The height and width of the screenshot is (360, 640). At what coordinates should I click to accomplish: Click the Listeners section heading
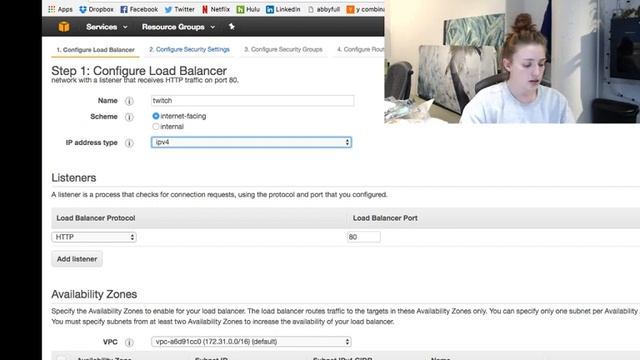pos(74,178)
